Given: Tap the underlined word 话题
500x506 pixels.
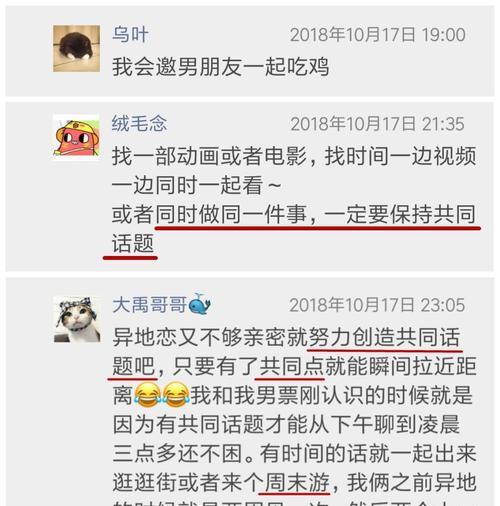Looking at the screenshot, I should 133,243.
